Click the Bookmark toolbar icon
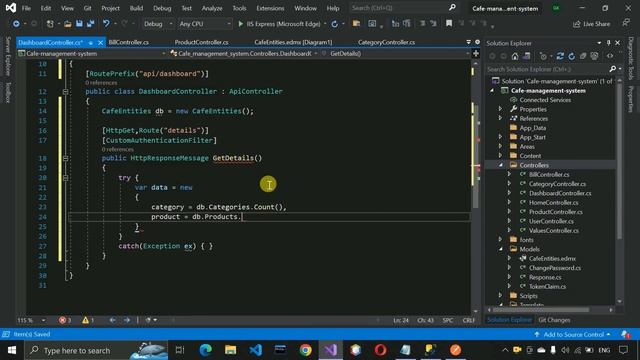The width and height of the screenshot is (640, 360). 449,24
